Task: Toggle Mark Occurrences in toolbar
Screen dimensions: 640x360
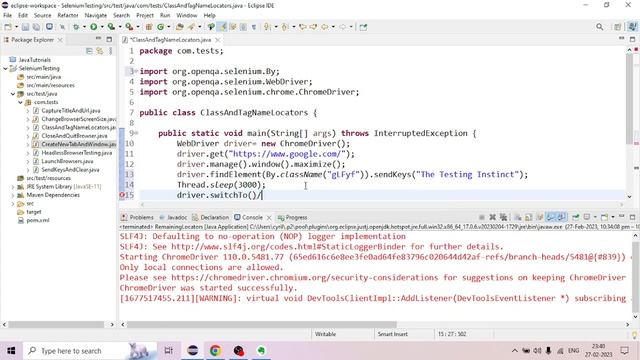Action: 222,27
